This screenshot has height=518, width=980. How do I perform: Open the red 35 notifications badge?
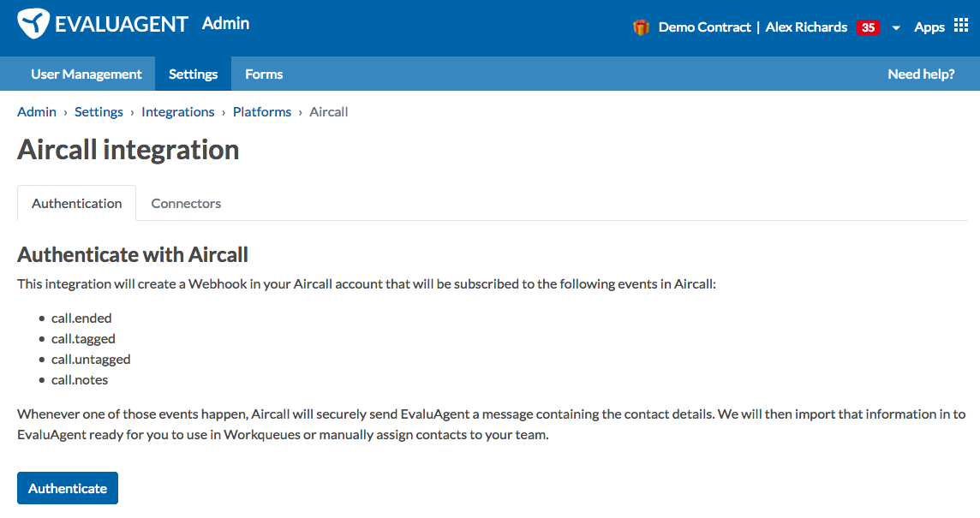[868, 27]
